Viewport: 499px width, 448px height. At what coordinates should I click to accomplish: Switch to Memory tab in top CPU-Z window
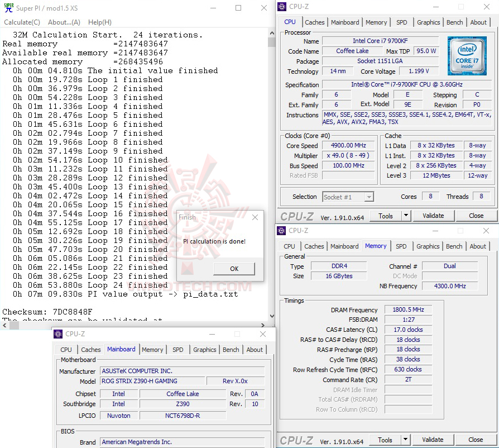(x=376, y=22)
